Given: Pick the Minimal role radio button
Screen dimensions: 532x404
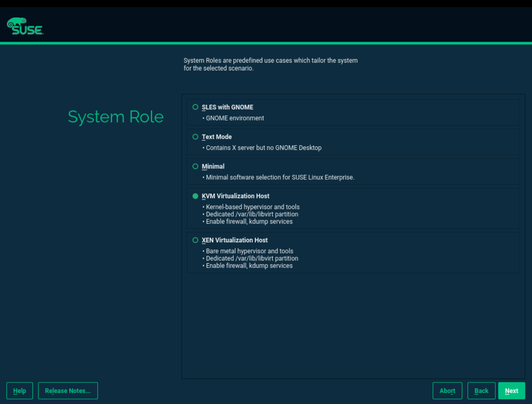Looking at the screenshot, I should 195,166.
